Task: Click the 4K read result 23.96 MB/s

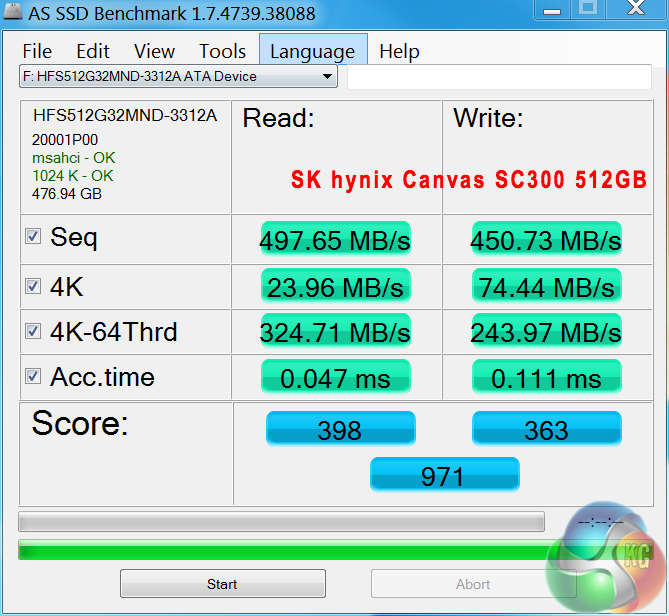Action: pyautogui.click(x=335, y=286)
